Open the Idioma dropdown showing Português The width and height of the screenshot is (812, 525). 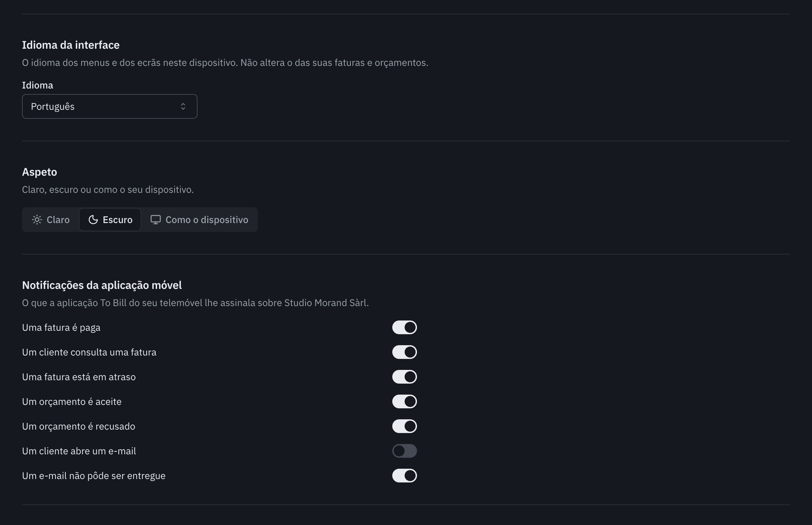click(x=110, y=106)
